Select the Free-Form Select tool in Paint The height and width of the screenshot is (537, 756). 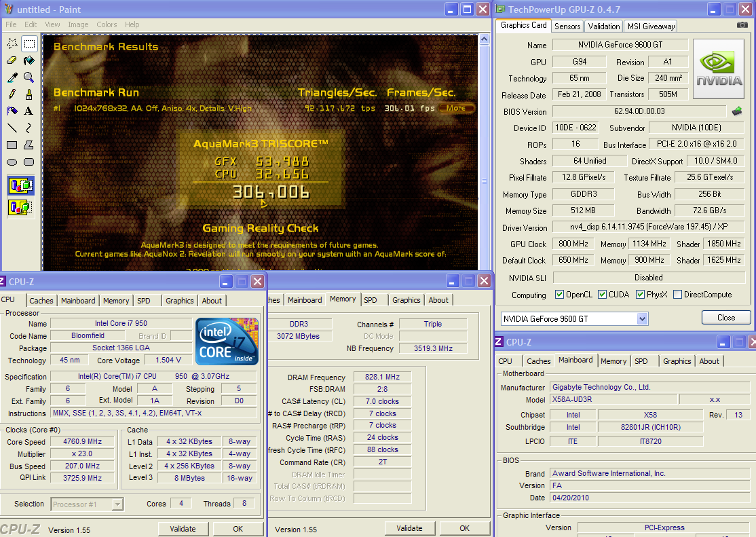[x=12, y=44]
